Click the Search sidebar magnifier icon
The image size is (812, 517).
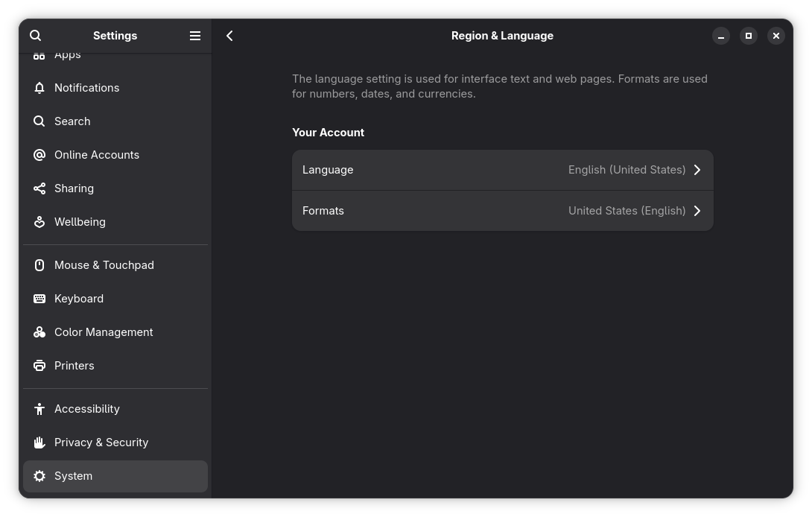point(39,121)
